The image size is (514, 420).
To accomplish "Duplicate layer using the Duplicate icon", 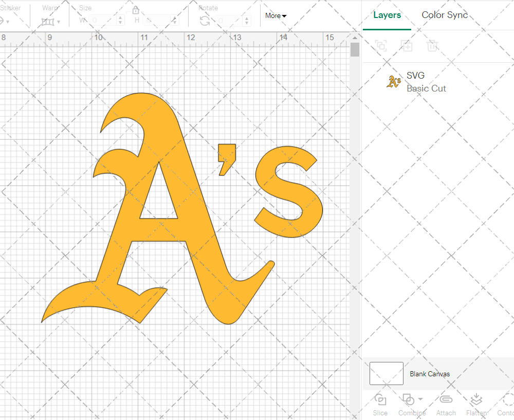I will (407, 46).
